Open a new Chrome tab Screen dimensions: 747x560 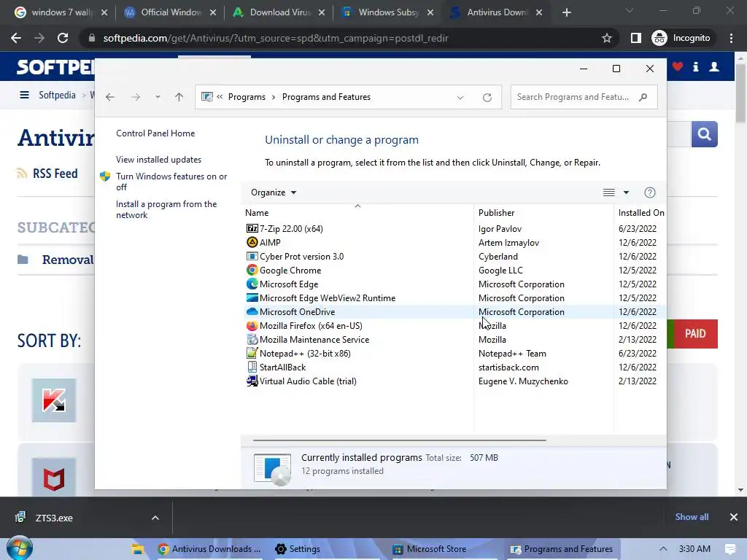[x=566, y=12]
